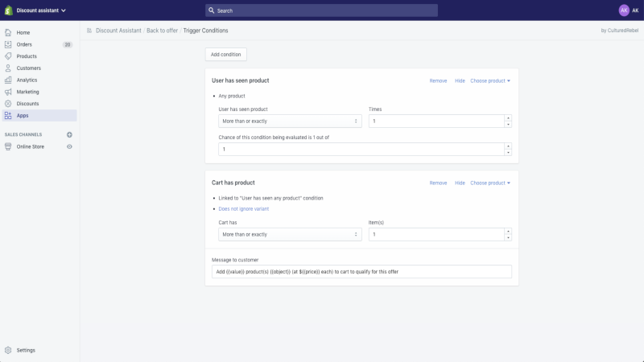Open the Cart has comparison dropdown

coord(290,234)
